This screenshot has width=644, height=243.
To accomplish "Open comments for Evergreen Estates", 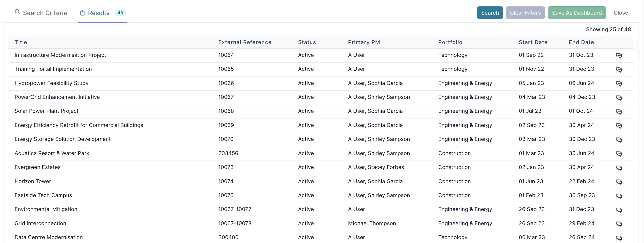I will click(x=618, y=168).
